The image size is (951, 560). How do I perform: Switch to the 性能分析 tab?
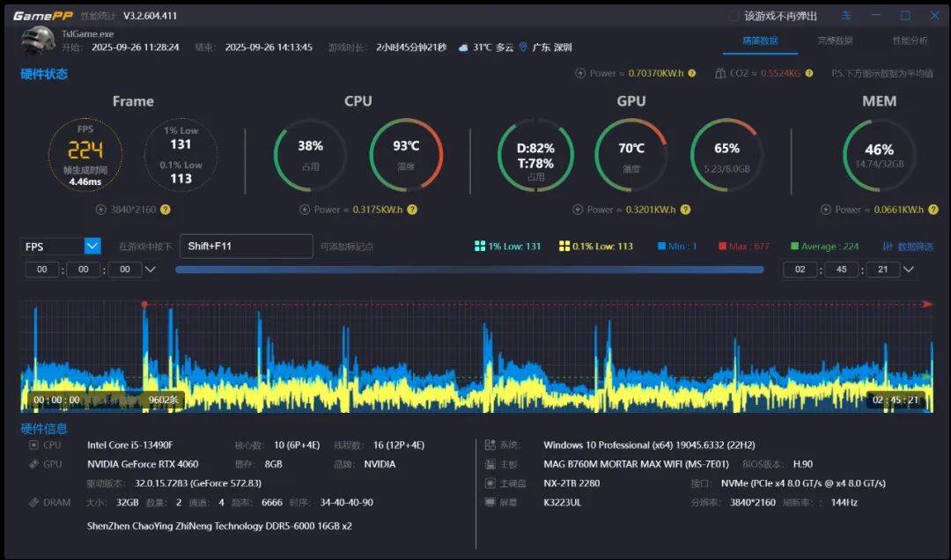pos(910,41)
